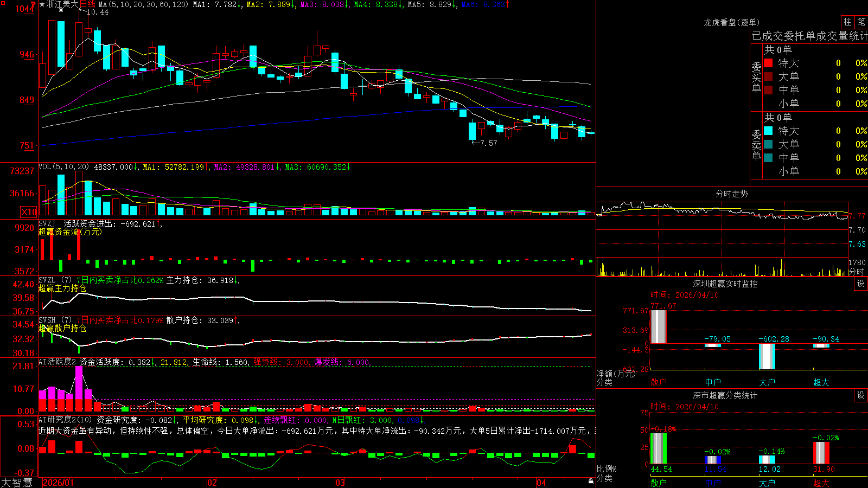The height and width of the screenshot is (488, 868).
Task: Click the 7.77 intraday price label
Action: (858, 216)
